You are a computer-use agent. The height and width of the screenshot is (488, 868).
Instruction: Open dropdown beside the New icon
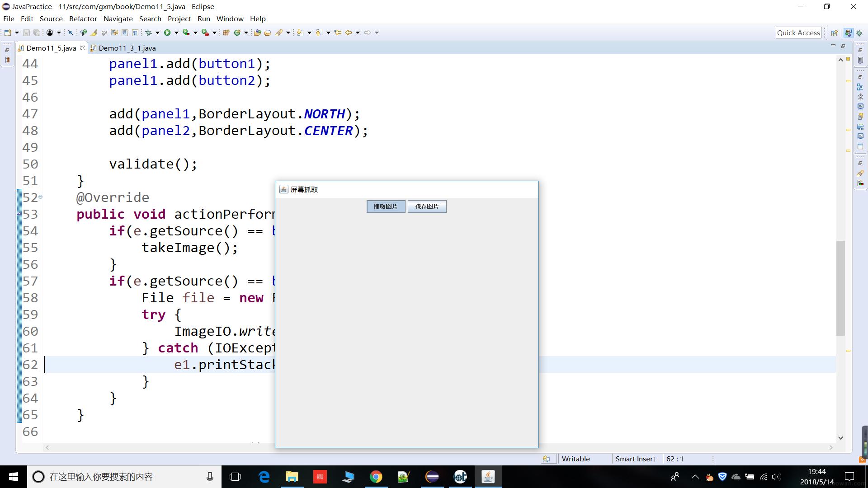[x=17, y=33]
